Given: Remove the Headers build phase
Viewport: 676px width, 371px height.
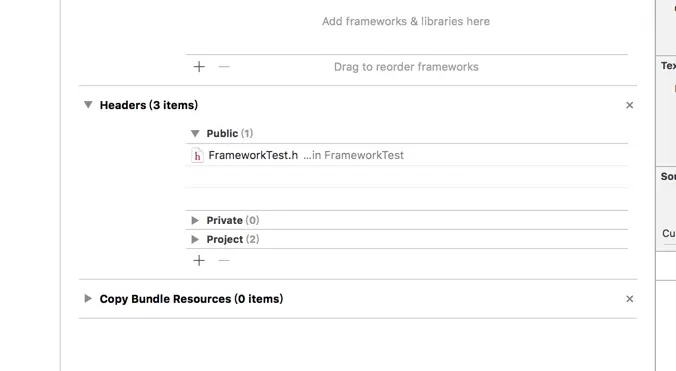Looking at the screenshot, I should [629, 105].
